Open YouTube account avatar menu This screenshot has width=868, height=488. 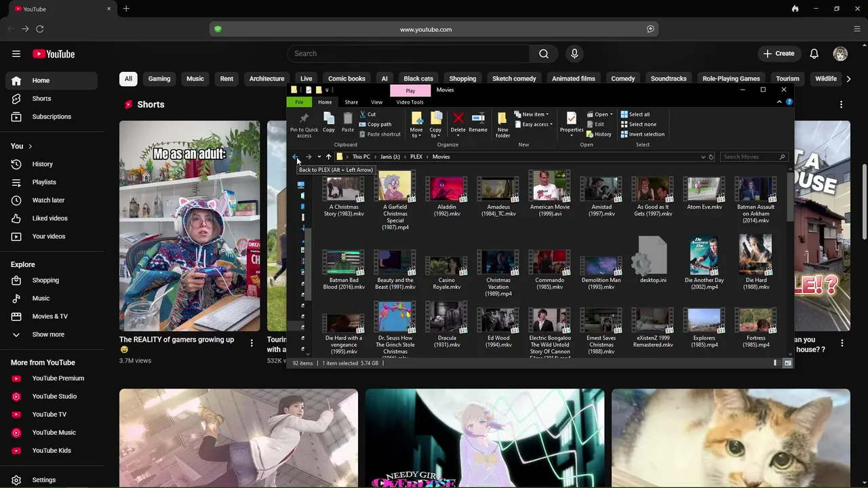[x=840, y=54]
